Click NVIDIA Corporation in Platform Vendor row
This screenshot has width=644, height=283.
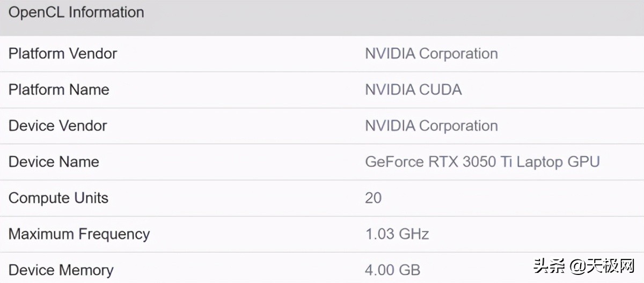(x=431, y=54)
